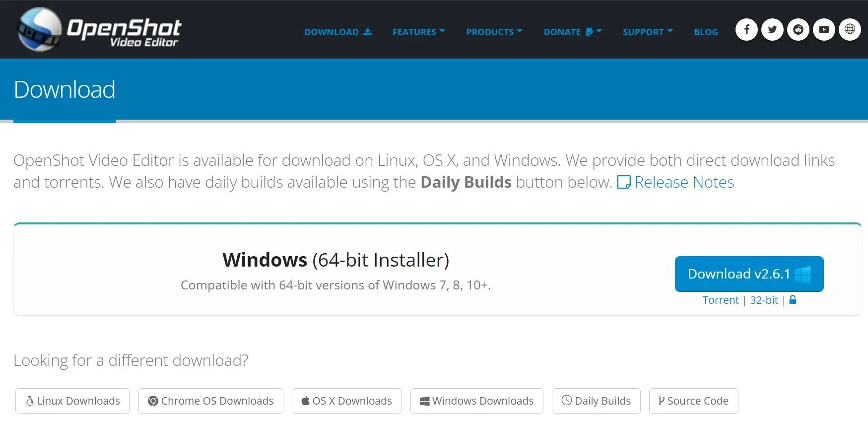Show Windows Downloads
868x421 pixels.
477,401
